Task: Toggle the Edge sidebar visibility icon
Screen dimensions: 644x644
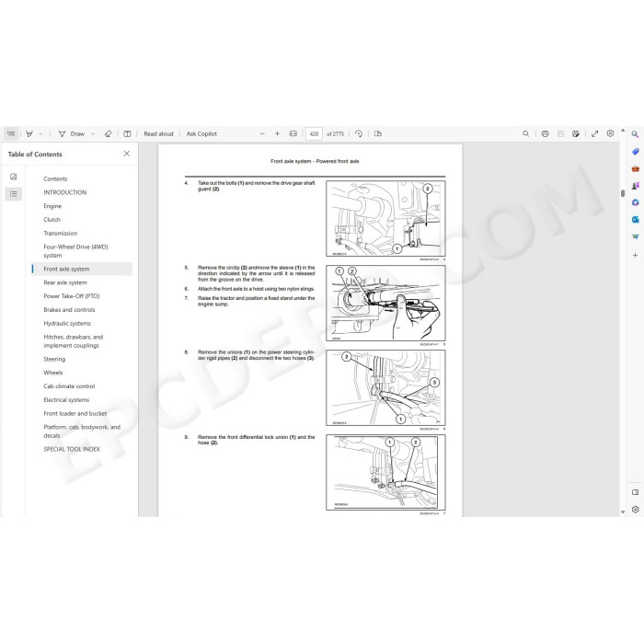Action: 635,492
